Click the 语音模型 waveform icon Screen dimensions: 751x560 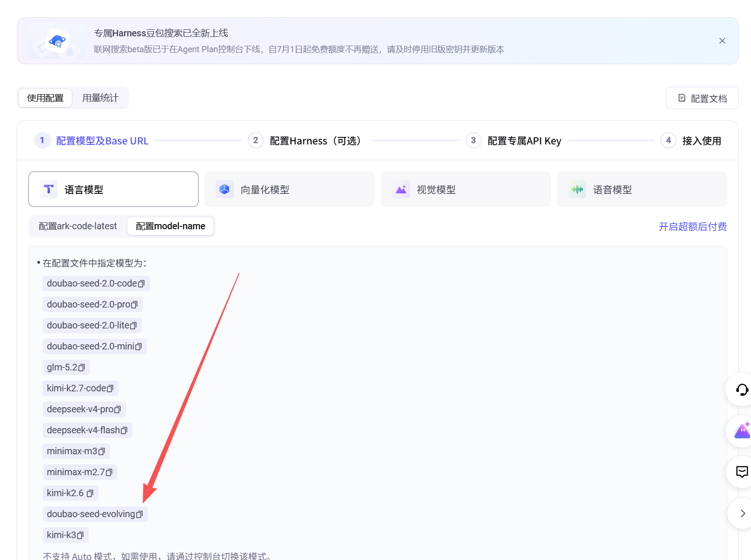[x=577, y=189]
